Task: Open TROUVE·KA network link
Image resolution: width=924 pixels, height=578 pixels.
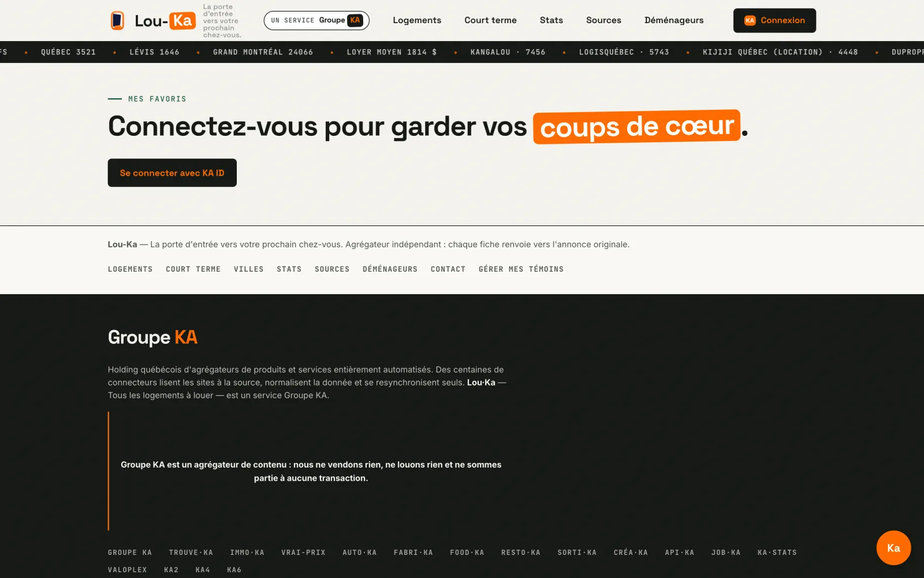Action: [191, 553]
